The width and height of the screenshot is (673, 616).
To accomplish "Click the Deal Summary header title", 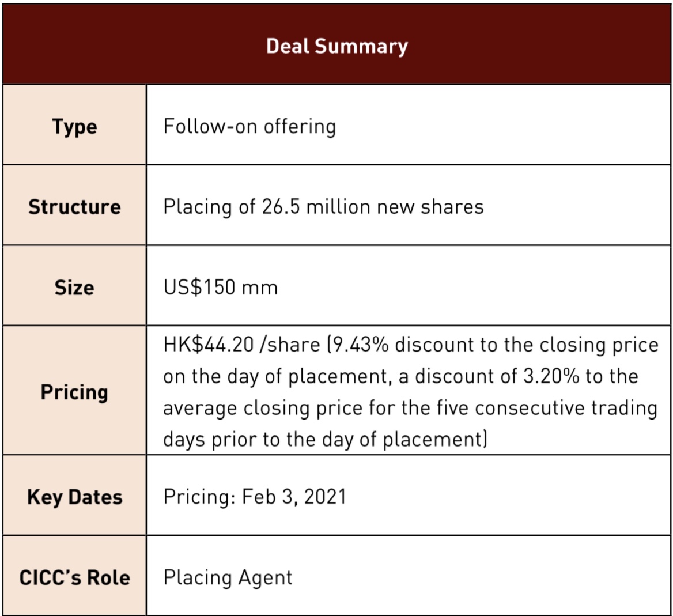I will tap(337, 46).
